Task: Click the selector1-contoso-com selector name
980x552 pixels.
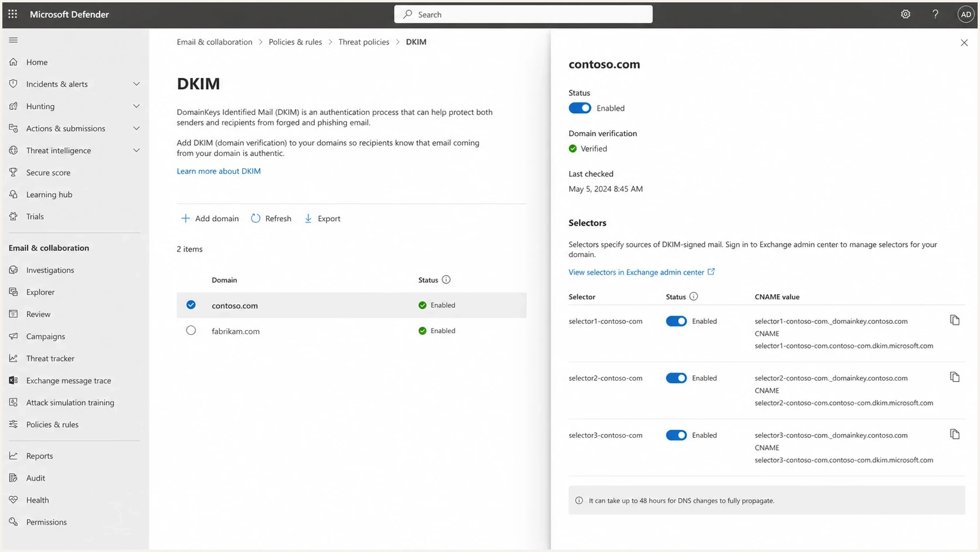Action: (x=605, y=321)
